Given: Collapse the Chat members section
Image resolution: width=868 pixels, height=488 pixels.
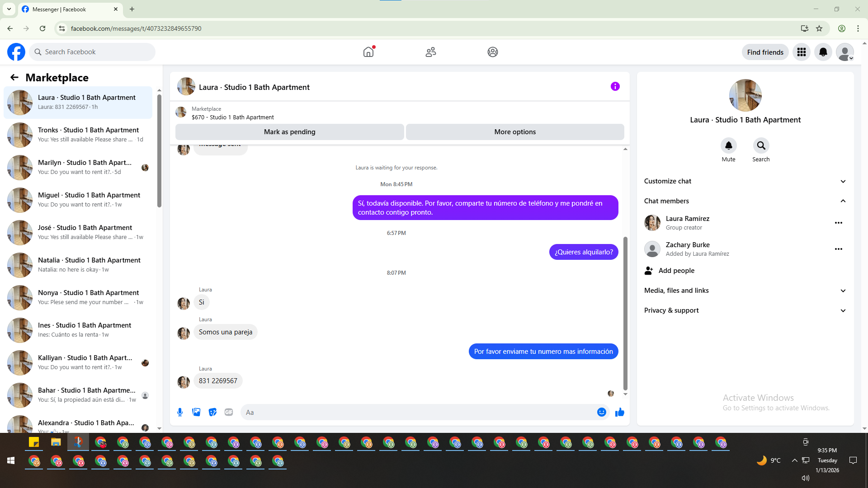Looking at the screenshot, I should [745, 201].
